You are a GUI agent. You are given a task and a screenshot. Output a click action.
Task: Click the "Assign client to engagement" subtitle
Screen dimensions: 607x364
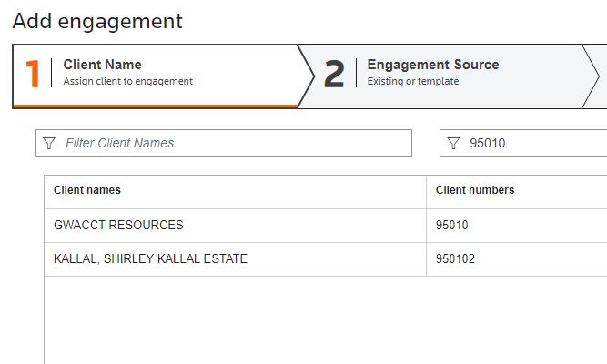(x=127, y=81)
